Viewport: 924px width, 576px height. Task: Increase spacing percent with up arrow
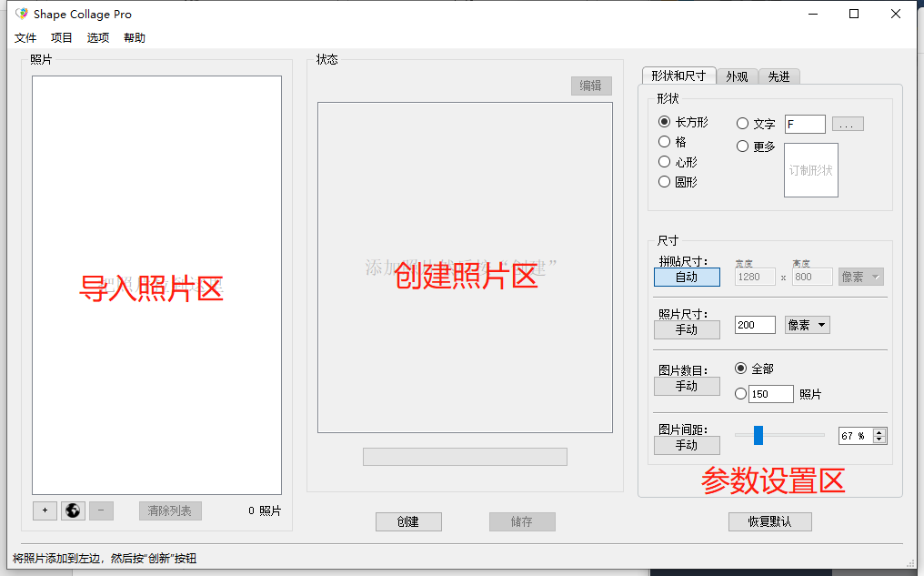pyautogui.click(x=879, y=432)
